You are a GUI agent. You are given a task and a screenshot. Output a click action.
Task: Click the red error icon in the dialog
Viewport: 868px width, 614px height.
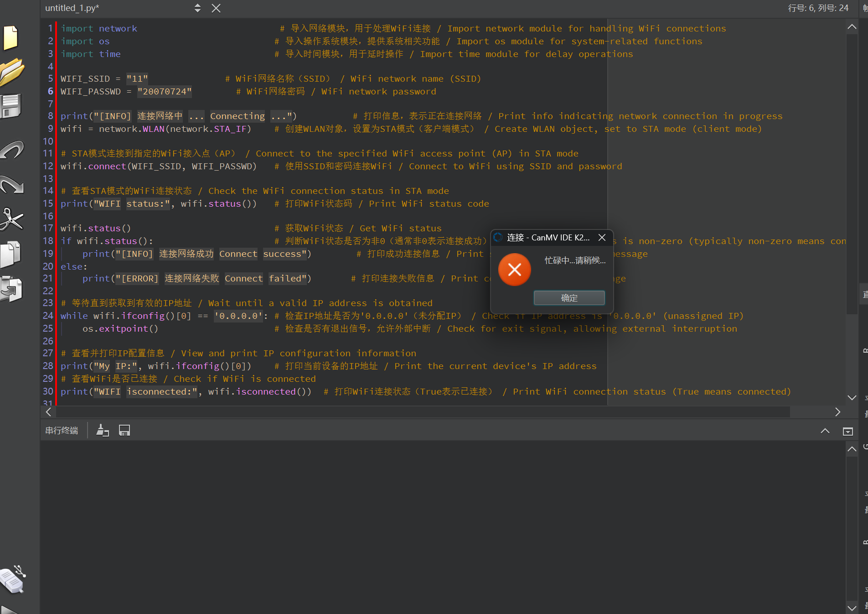pyautogui.click(x=515, y=270)
